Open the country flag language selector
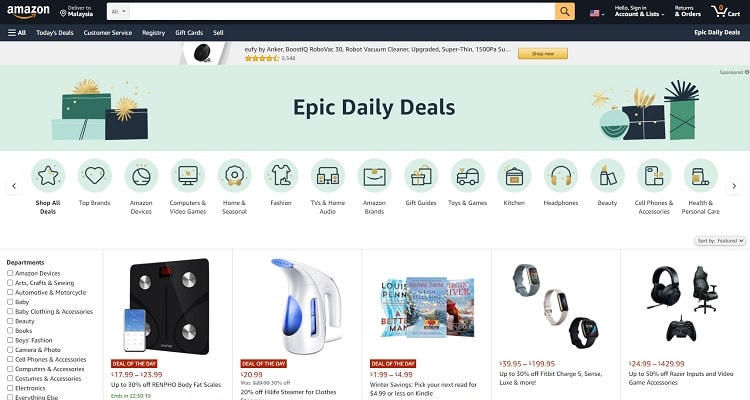This screenshot has height=400, width=750. [x=596, y=13]
